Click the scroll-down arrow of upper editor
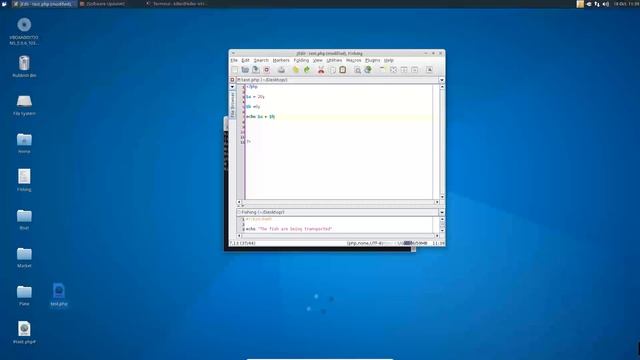The image size is (640, 360). [442, 197]
